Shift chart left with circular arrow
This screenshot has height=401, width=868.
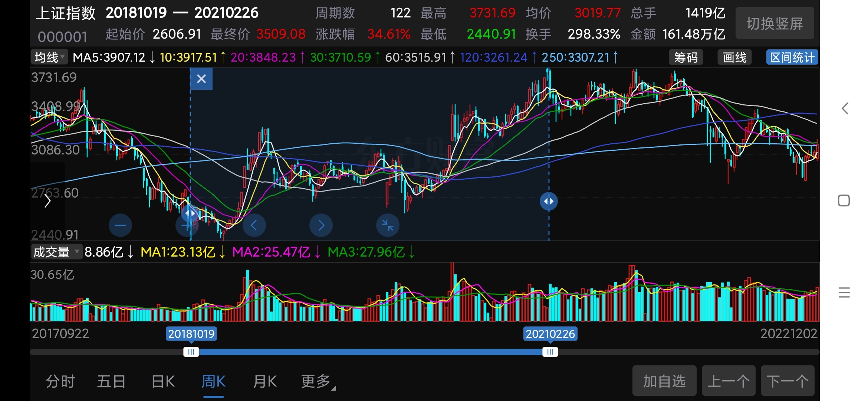click(254, 225)
